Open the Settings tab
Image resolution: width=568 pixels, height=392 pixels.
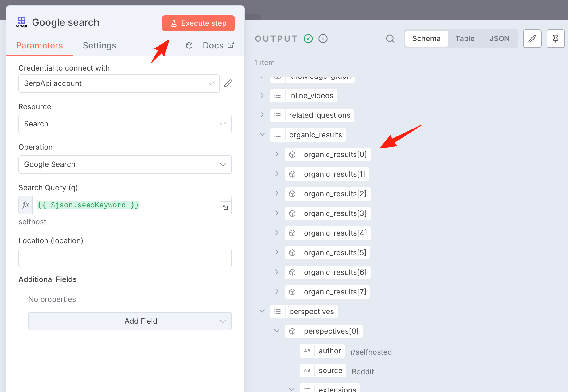(x=99, y=46)
